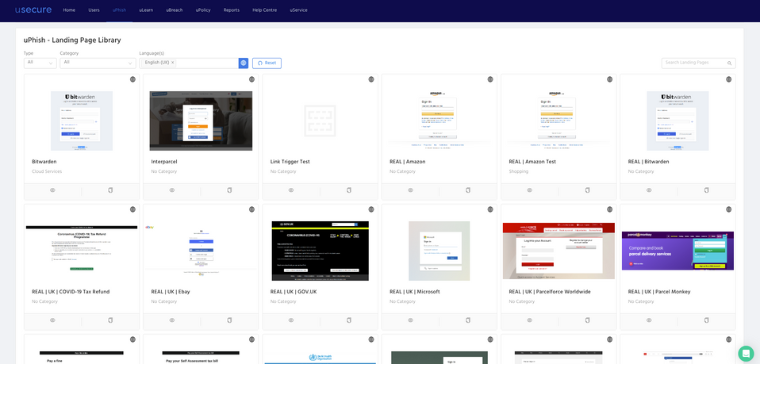
Task: Open options menu on Bitwarden card
Action: (x=133, y=79)
